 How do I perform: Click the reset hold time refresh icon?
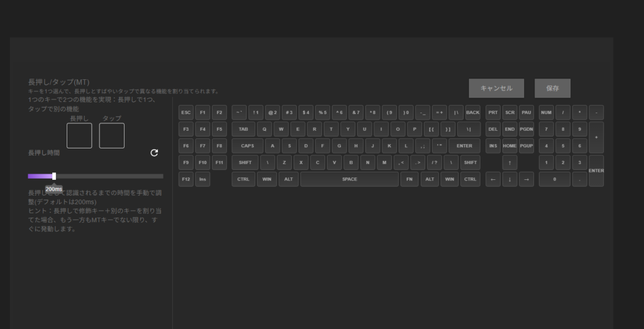tap(154, 153)
